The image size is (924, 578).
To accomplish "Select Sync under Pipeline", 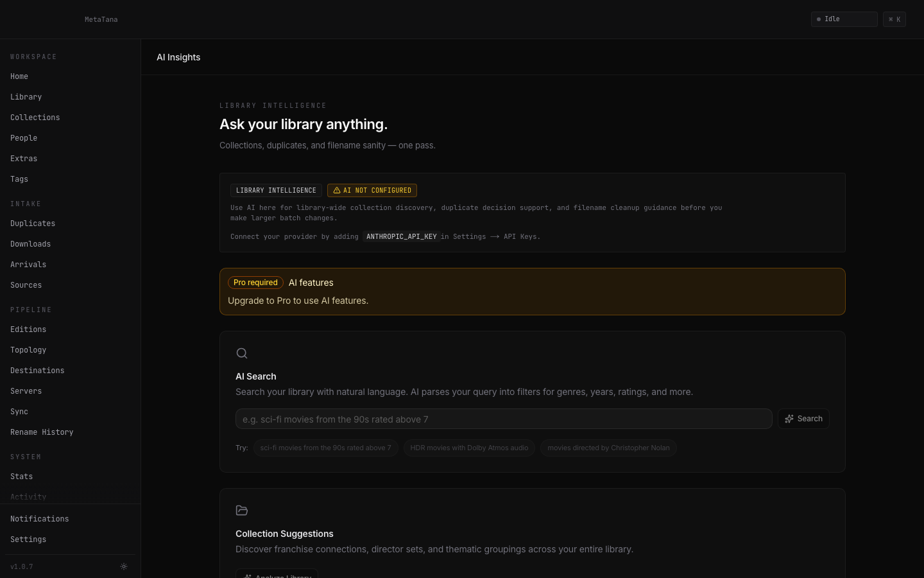I will click(19, 412).
